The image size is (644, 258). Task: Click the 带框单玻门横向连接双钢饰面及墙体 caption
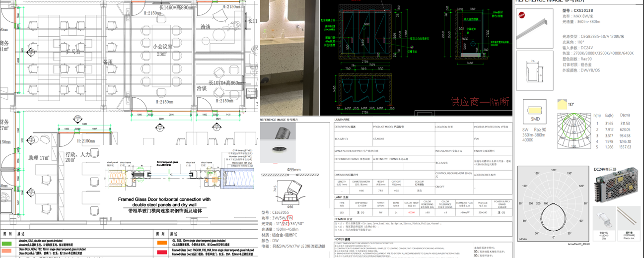(x=164, y=210)
